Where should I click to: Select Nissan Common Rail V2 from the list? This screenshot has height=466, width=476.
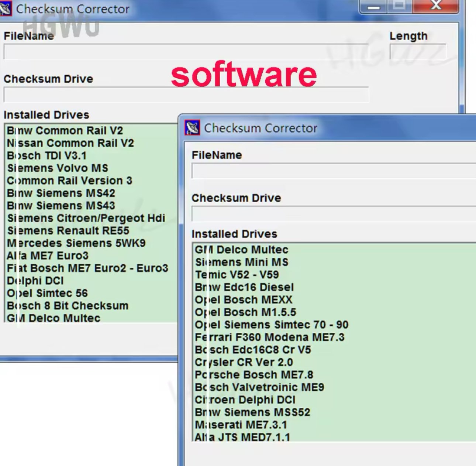70,143
